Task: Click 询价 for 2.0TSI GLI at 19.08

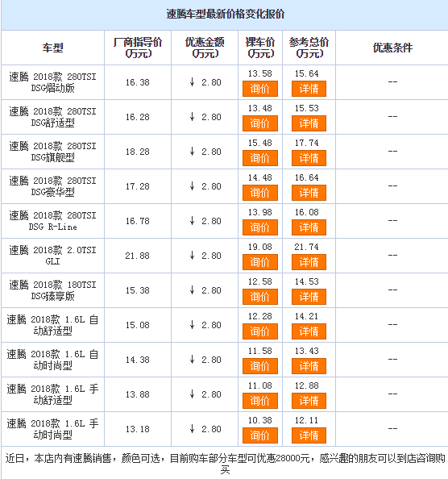Action: click(x=260, y=262)
